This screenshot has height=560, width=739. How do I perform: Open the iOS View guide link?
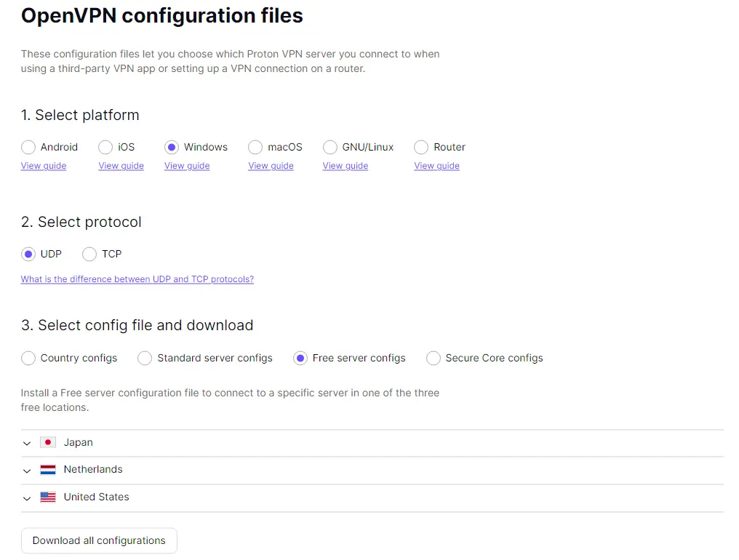[121, 166]
